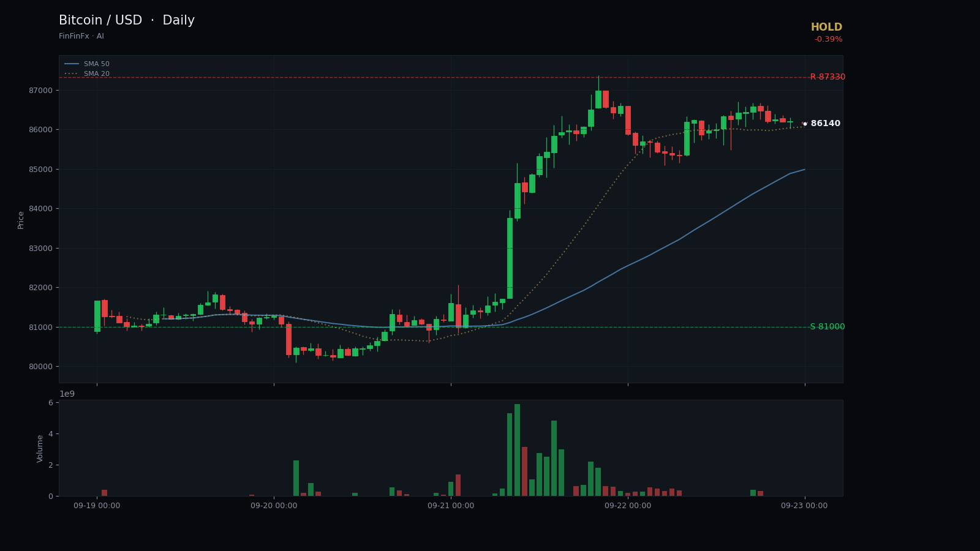The width and height of the screenshot is (980, 551).
Task: Click the FinFinFx · AI subtitle
Action: coord(81,37)
